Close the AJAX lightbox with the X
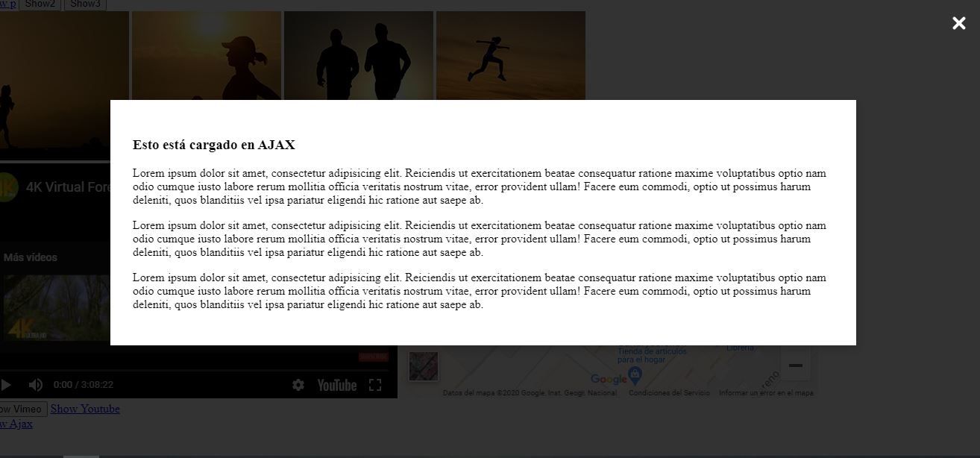 pos(958,24)
